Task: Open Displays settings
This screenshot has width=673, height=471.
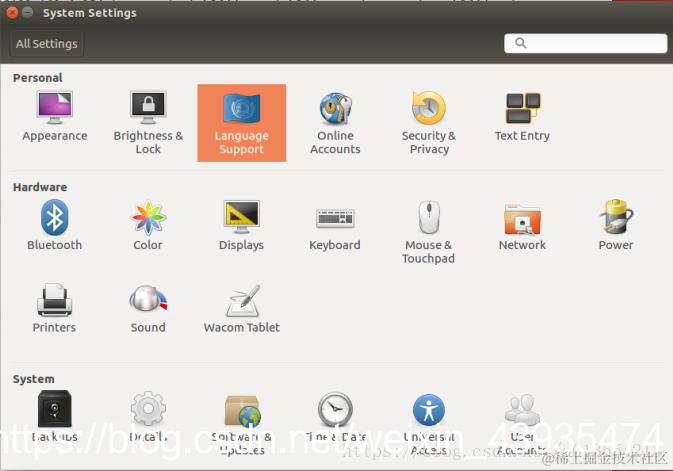Action: 241,225
